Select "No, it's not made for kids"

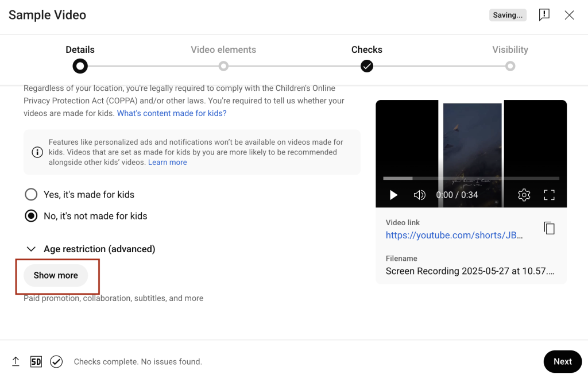(x=31, y=215)
